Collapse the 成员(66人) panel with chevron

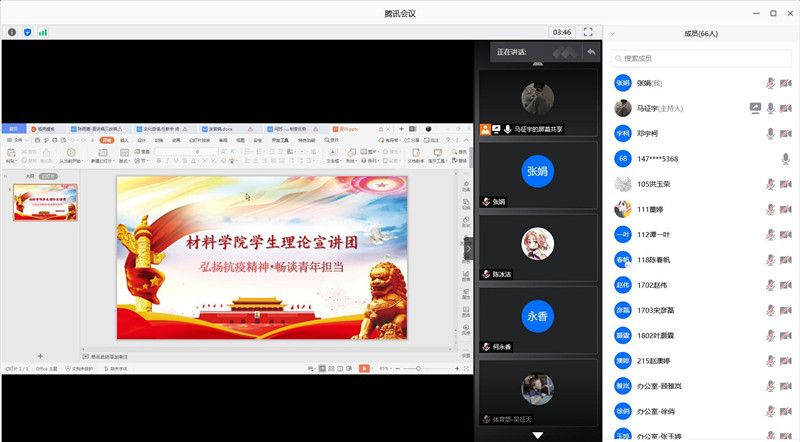[x=612, y=33]
